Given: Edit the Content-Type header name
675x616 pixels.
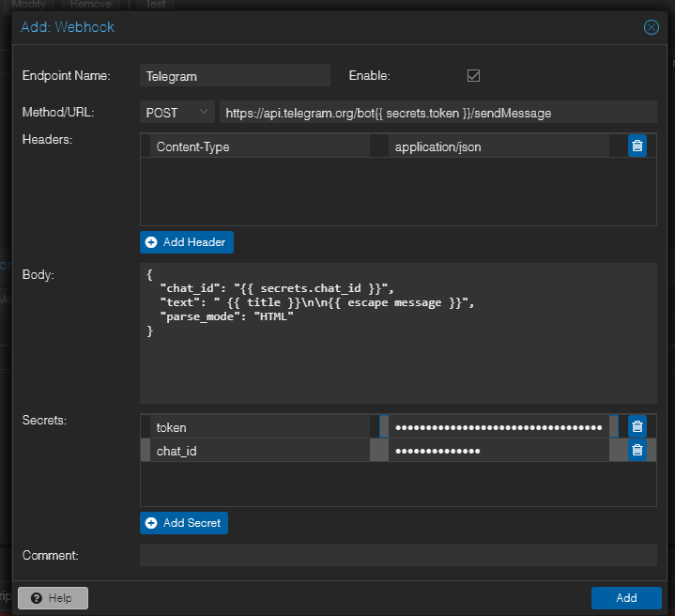Looking at the screenshot, I should (260, 146).
